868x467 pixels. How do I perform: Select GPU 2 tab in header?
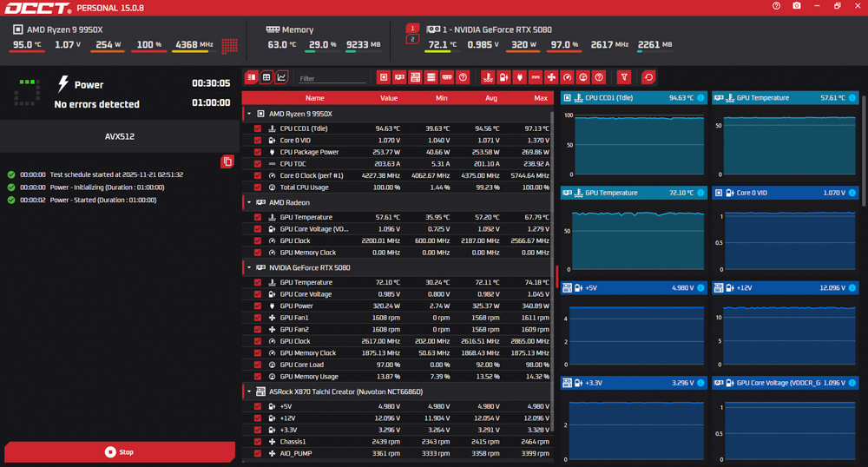coord(412,39)
